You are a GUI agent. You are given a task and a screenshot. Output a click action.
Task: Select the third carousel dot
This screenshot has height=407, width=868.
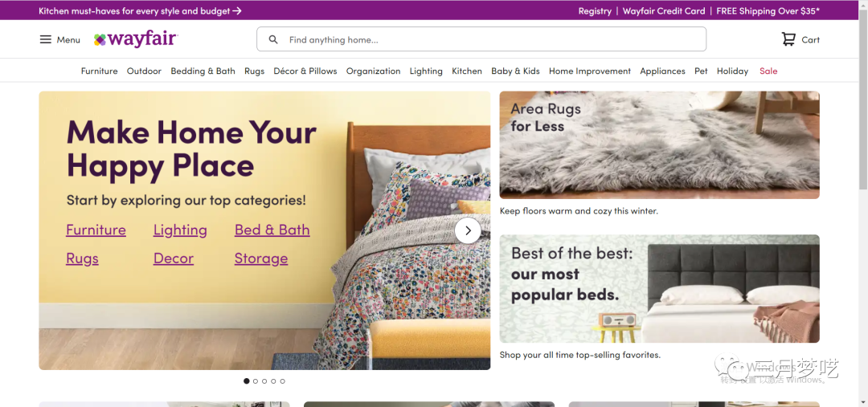(x=264, y=381)
